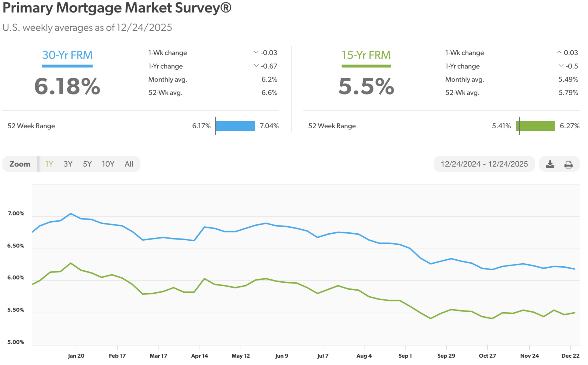Viewport: 588px width, 365px height.
Task: Click the 6.18% rate value
Action: pyautogui.click(x=67, y=86)
